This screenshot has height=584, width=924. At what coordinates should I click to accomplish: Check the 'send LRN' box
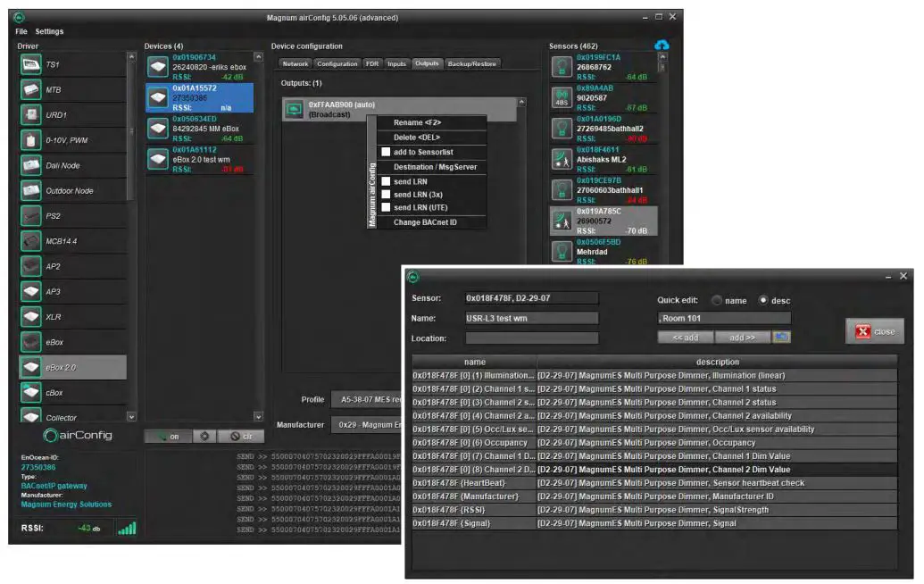click(x=386, y=181)
